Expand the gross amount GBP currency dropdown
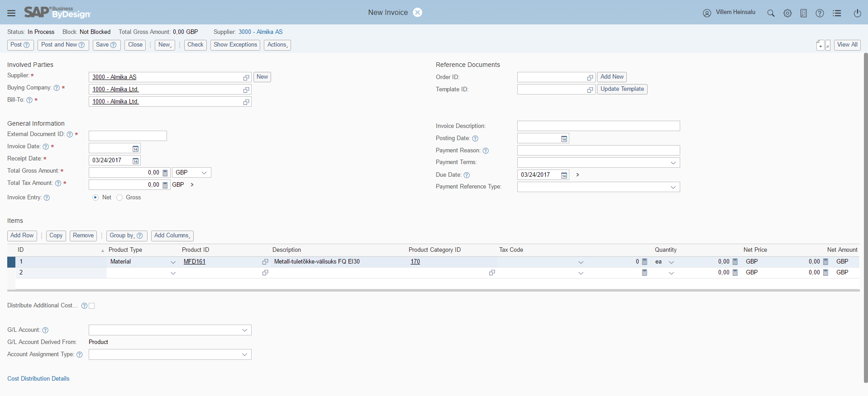Image resolution: width=868 pixels, height=396 pixels. coord(204,173)
